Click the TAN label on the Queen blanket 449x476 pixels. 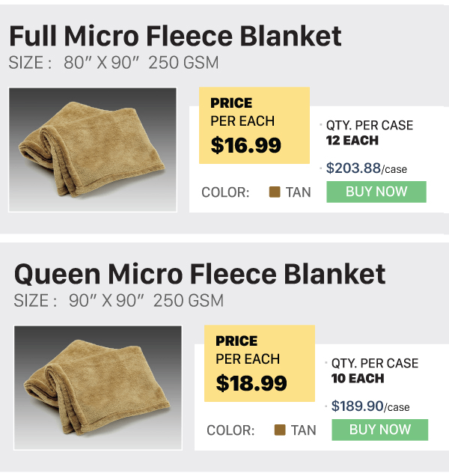coord(303,430)
